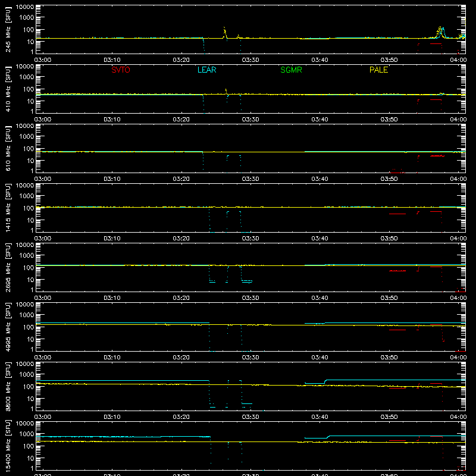
Task: Select the 1415 MHz [SFU] axis title
Action: click(x=8, y=208)
